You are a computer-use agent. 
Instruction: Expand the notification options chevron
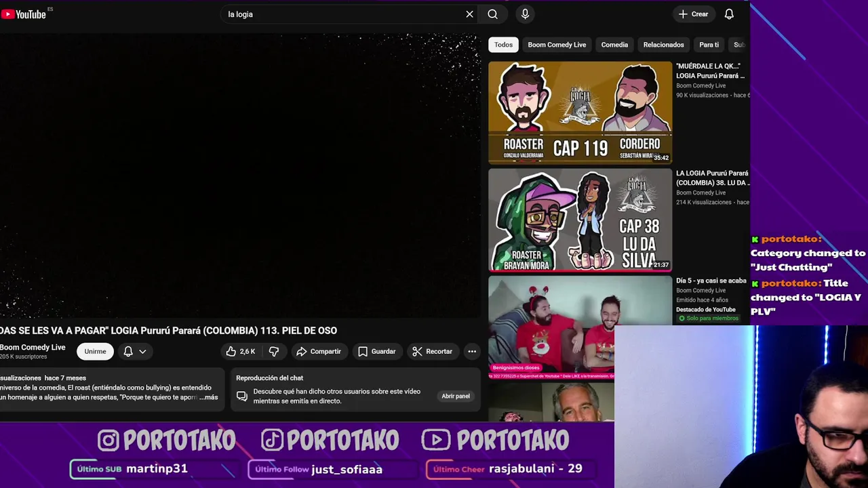(142, 351)
